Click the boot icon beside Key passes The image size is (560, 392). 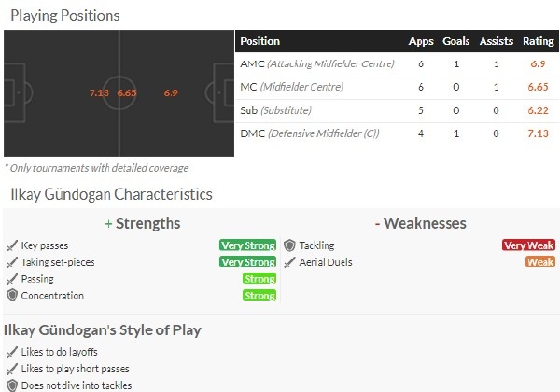point(12,245)
